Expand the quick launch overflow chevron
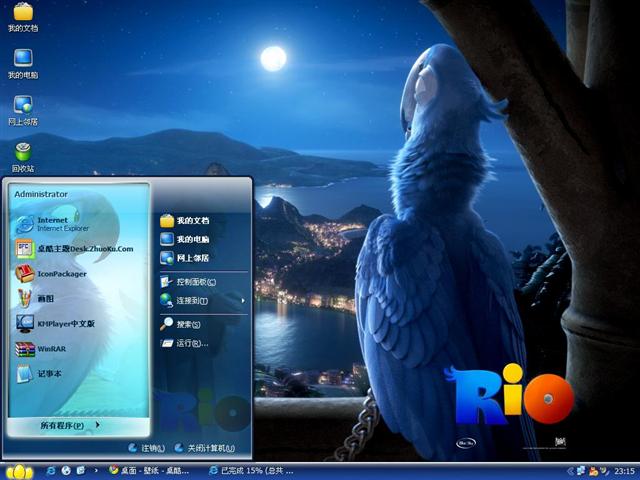Viewport: 640px width, 480px height. 96,471
